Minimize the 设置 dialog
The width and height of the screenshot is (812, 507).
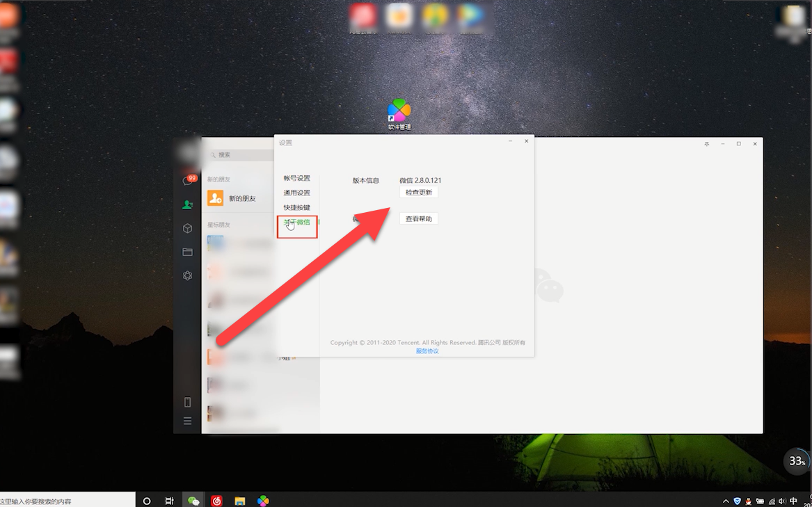[511, 141]
